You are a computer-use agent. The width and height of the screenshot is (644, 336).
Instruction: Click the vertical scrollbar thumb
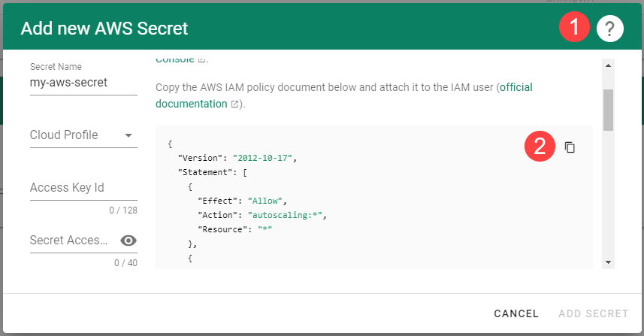coord(609,109)
